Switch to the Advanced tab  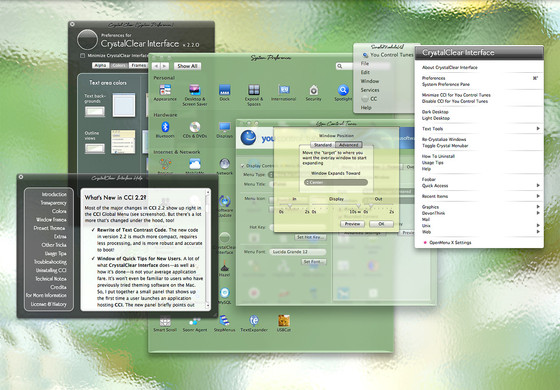tap(349, 145)
